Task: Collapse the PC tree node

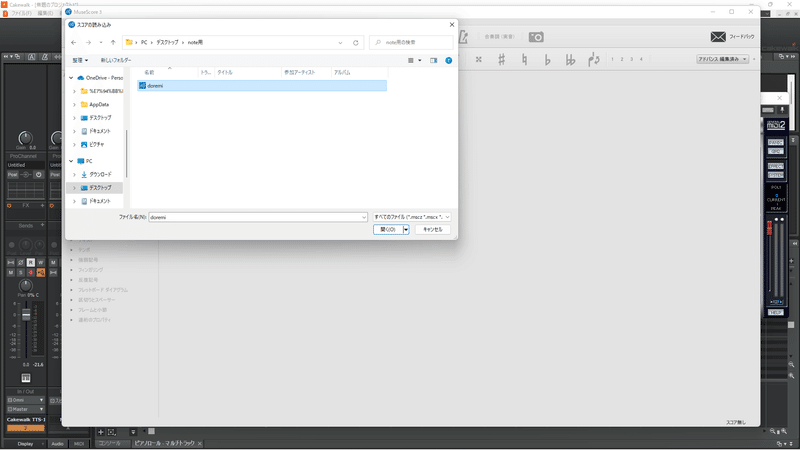Action: (x=71, y=161)
